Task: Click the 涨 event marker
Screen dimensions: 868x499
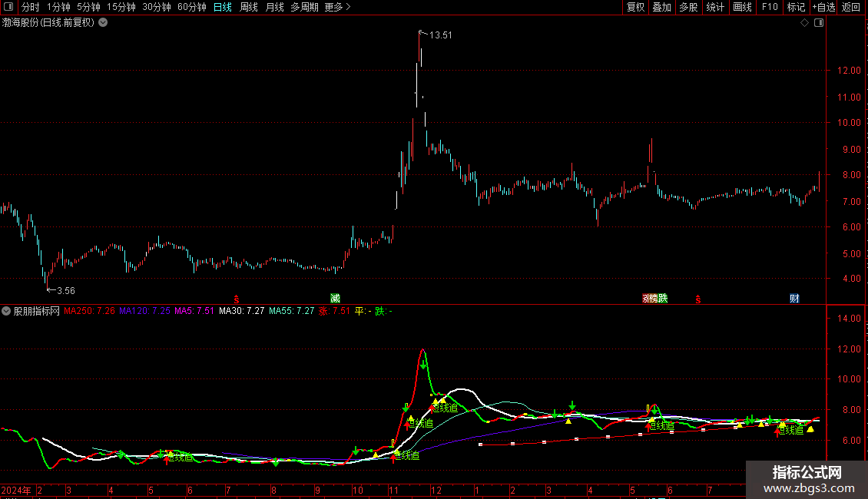Action: [645, 298]
